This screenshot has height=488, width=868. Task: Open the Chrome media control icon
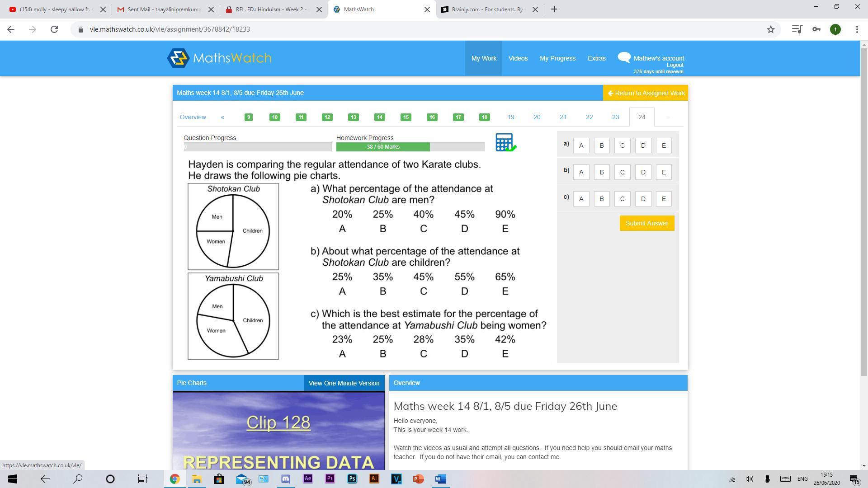(x=797, y=29)
